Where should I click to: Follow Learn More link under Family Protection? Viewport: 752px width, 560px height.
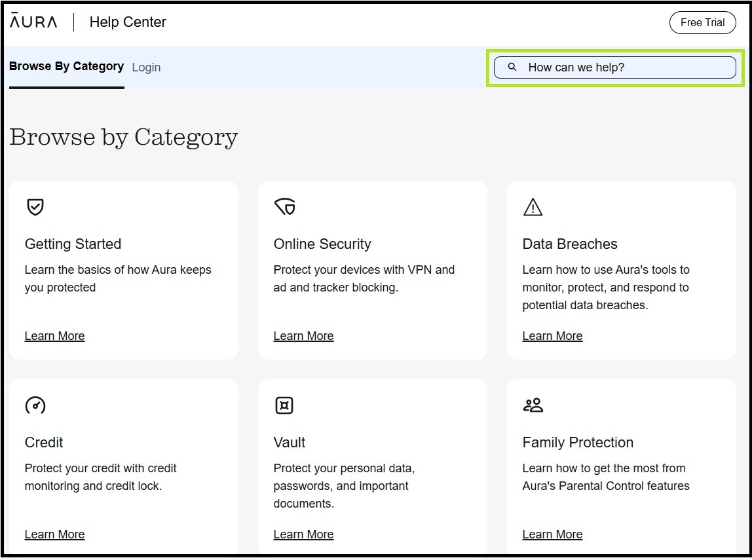pos(552,534)
